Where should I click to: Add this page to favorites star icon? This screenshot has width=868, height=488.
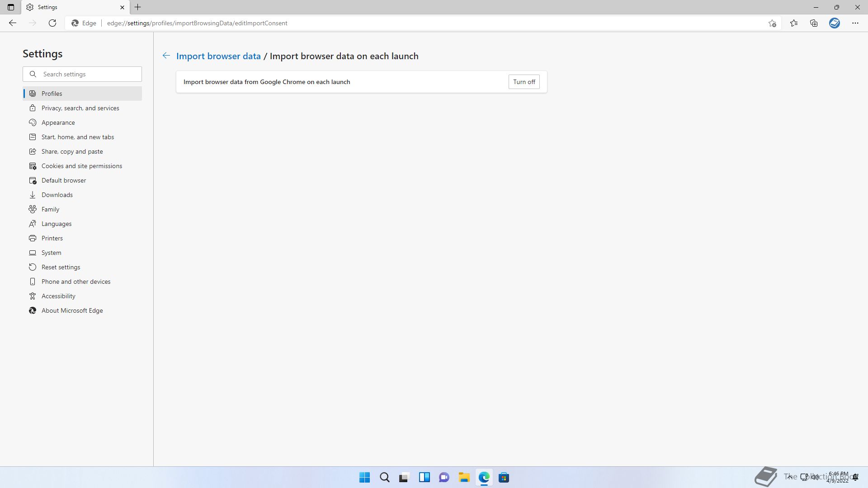tap(772, 23)
